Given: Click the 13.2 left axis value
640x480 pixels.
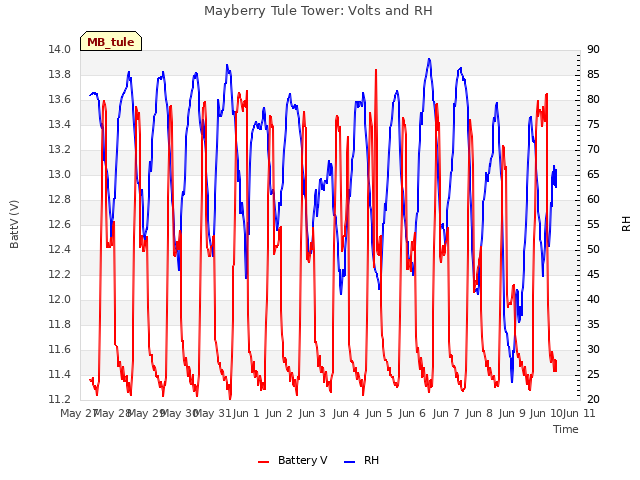Looking at the screenshot, I should [x=60, y=150].
